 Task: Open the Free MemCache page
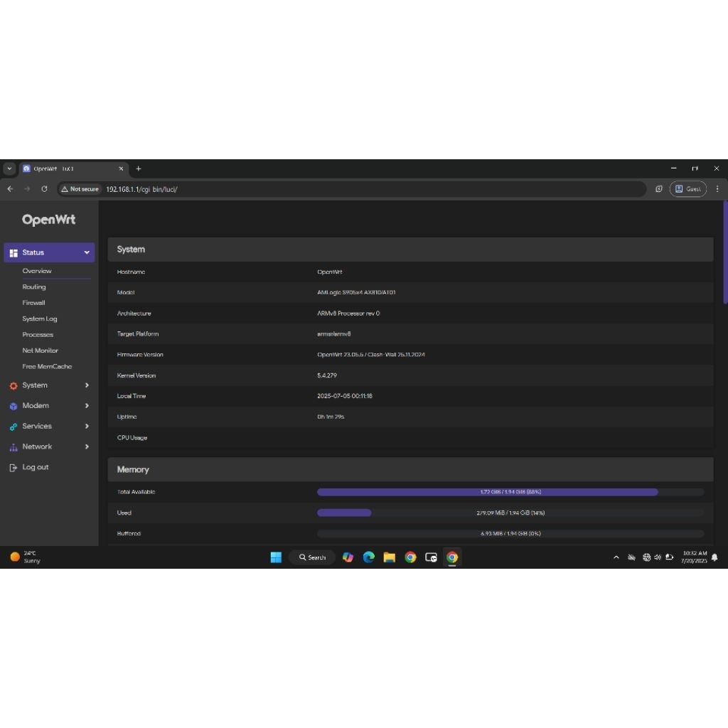point(47,366)
